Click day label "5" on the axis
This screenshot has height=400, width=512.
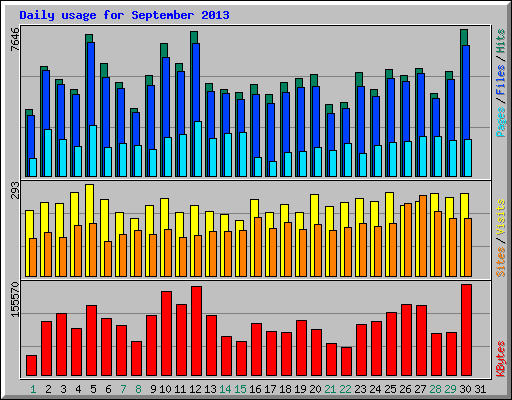coord(93,389)
